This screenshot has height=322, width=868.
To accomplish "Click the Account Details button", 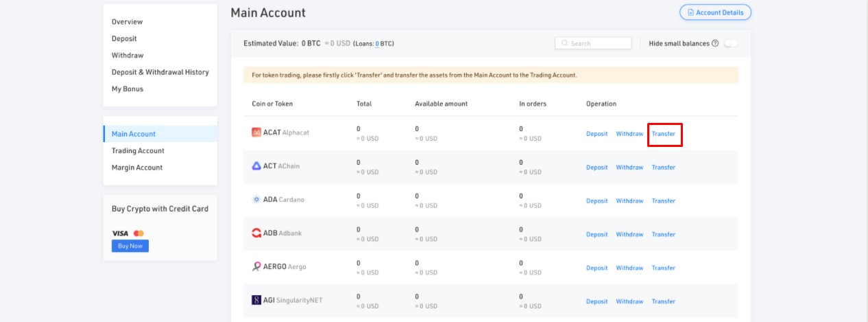I will [x=715, y=12].
